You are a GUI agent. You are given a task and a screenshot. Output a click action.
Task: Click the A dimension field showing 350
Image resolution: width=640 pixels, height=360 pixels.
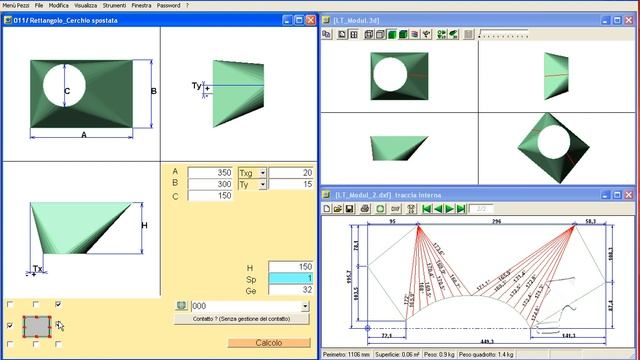[210, 173]
